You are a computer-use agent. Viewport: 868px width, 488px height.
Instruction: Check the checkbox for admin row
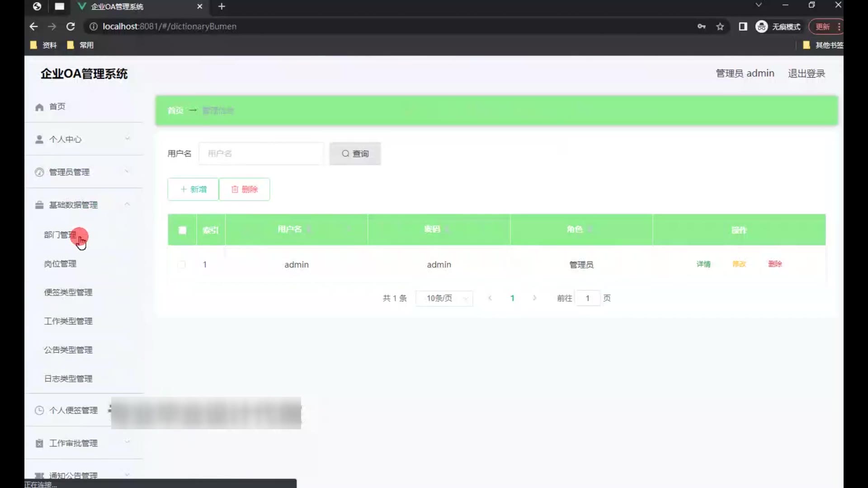click(x=182, y=265)
